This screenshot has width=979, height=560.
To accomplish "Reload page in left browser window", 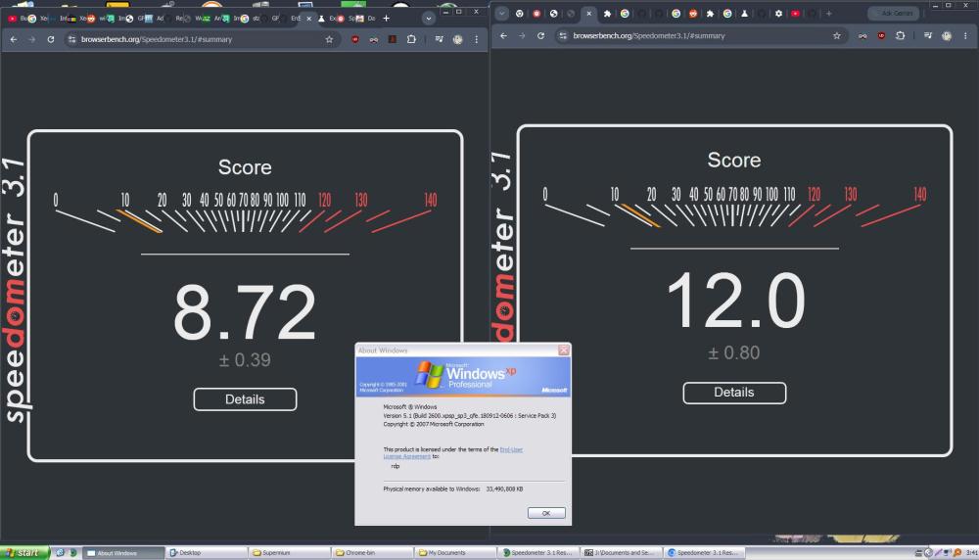I will (51, 39).
